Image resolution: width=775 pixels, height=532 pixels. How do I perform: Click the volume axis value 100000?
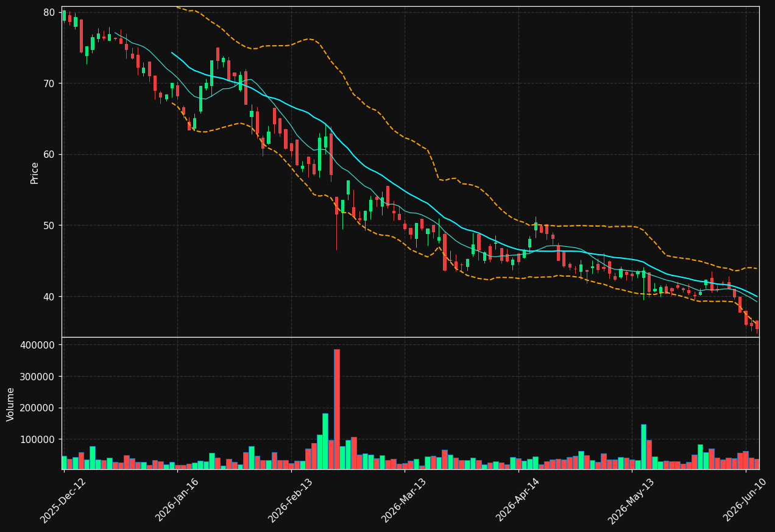[38, 439]
